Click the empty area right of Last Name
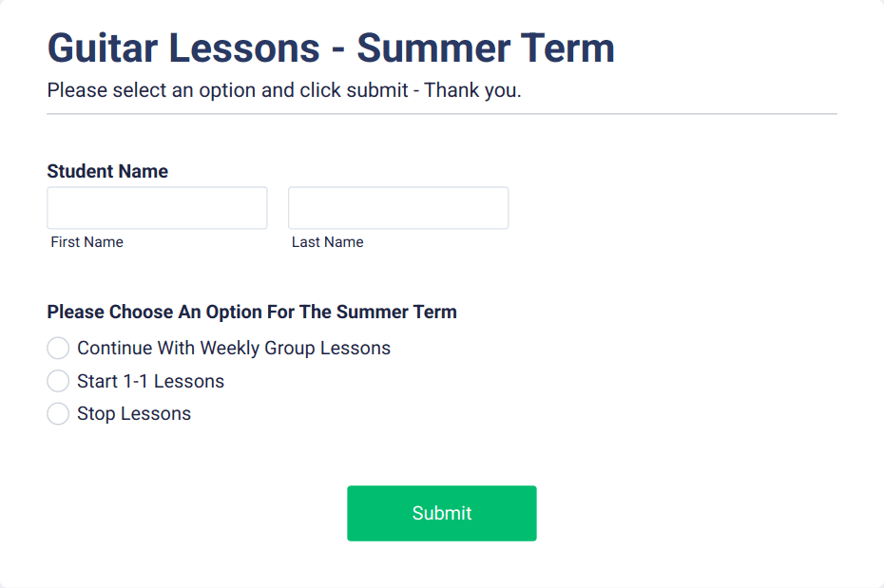The image size is (884, 588). tap(665, 207)
